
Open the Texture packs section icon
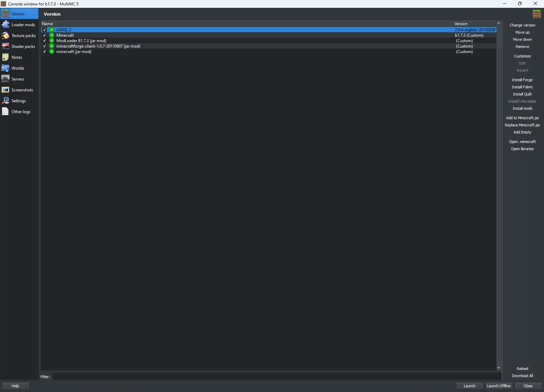(x=6, y=35)
